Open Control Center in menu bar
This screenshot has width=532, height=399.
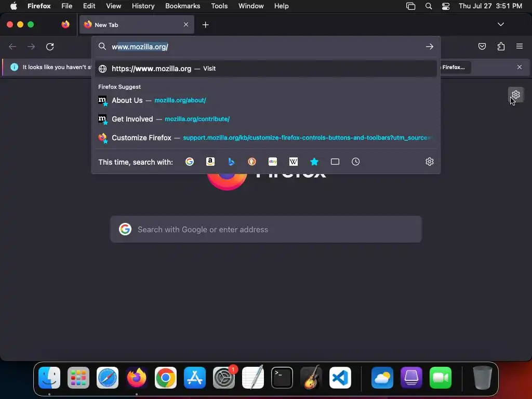[x=445, y=6]
